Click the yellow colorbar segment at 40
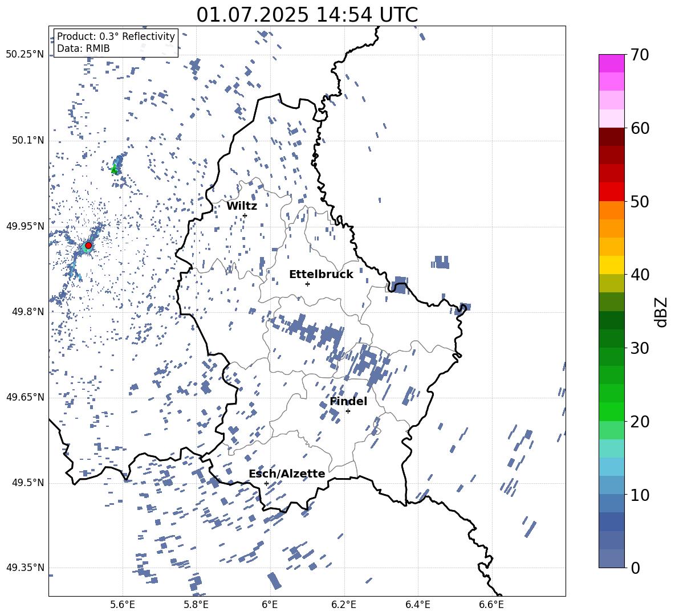The width and height of the screenshot is (675, 616). (612, 265)
